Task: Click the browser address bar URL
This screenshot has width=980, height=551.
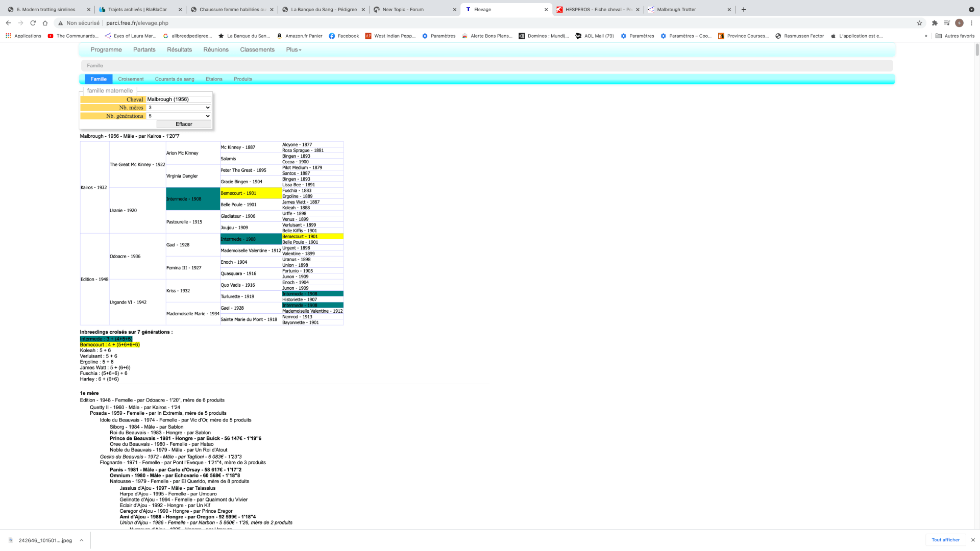Action: 137,23
